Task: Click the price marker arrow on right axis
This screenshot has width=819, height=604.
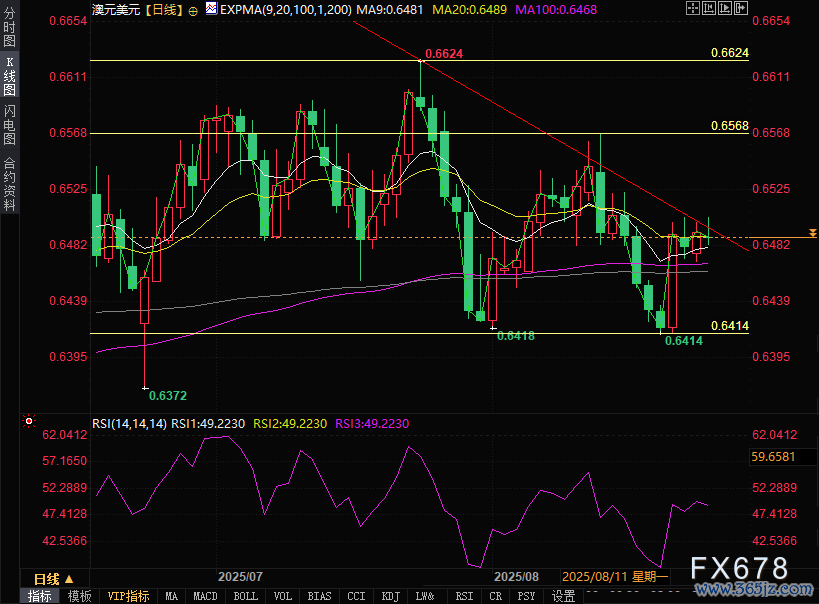Action: (x=812, y=233)
